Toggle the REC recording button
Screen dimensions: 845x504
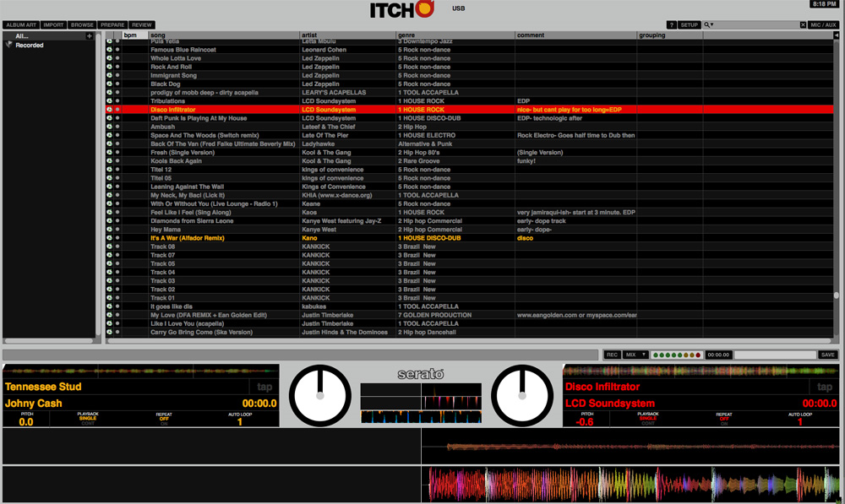pos(612,355)
